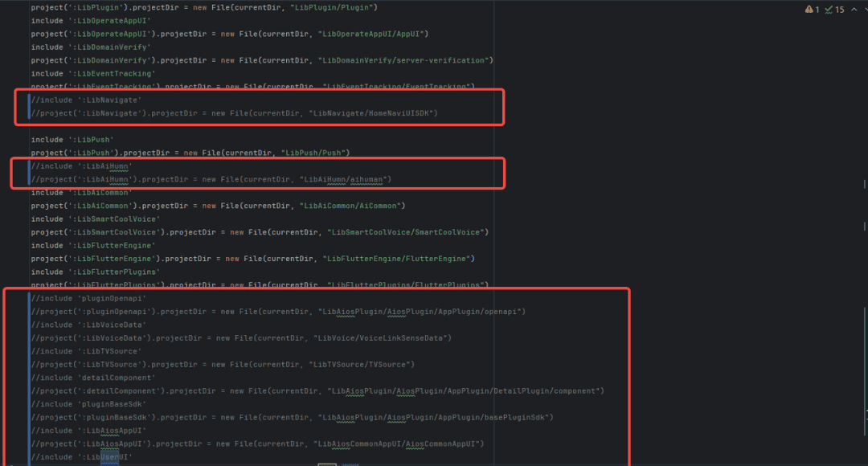Click the include ':LibOperateAppUI' line
Image resolution: width=868 pixels, height=466 pixels.
click(x=91, y=21)
